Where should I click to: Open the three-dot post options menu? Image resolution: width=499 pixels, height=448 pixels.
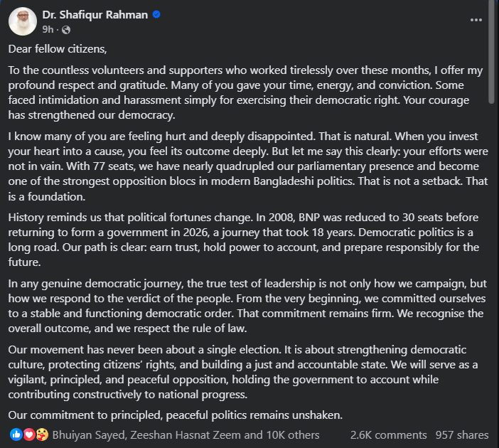[476, 20]
